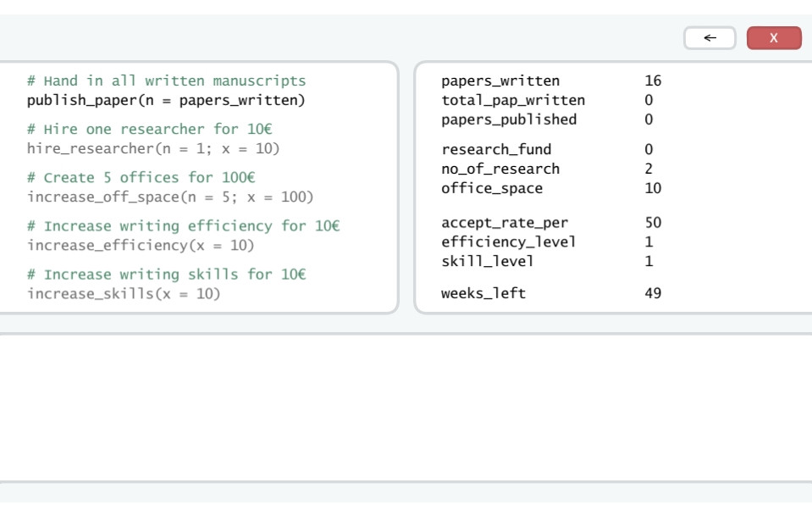Select increase_efficiency(x = 10) command
This screenshot has width=812, height=505.
(141, 245)
